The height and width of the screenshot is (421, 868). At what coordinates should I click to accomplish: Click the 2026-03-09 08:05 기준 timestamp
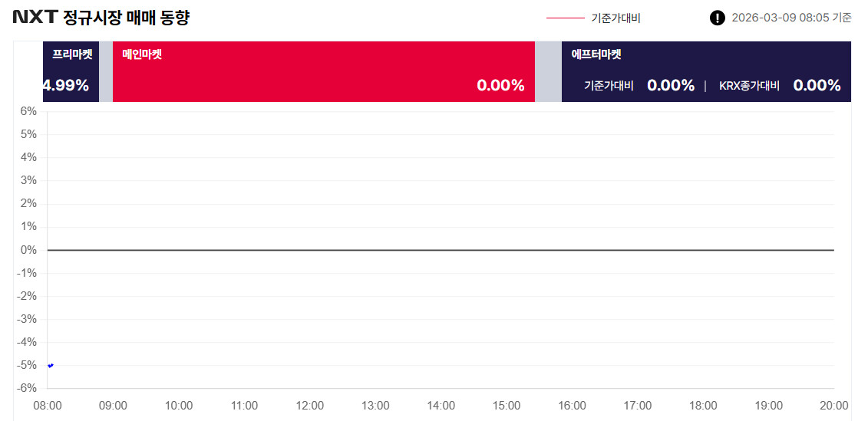pyautogui.click(x=791, y=18)
